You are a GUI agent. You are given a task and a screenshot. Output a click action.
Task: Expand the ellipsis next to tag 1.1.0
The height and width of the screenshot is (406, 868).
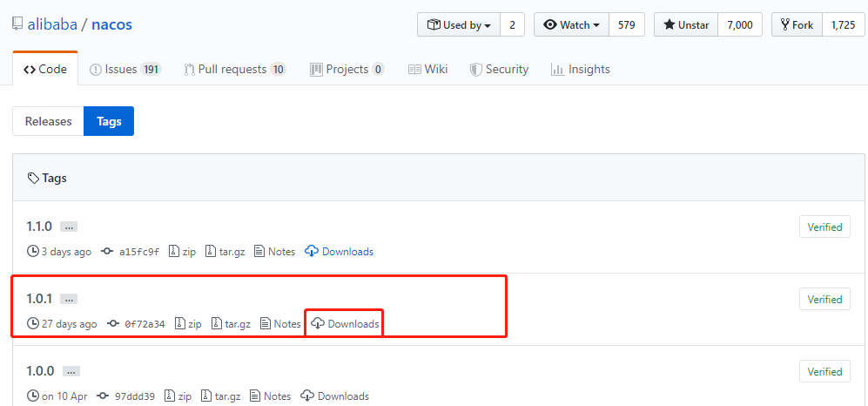[69, 227]
